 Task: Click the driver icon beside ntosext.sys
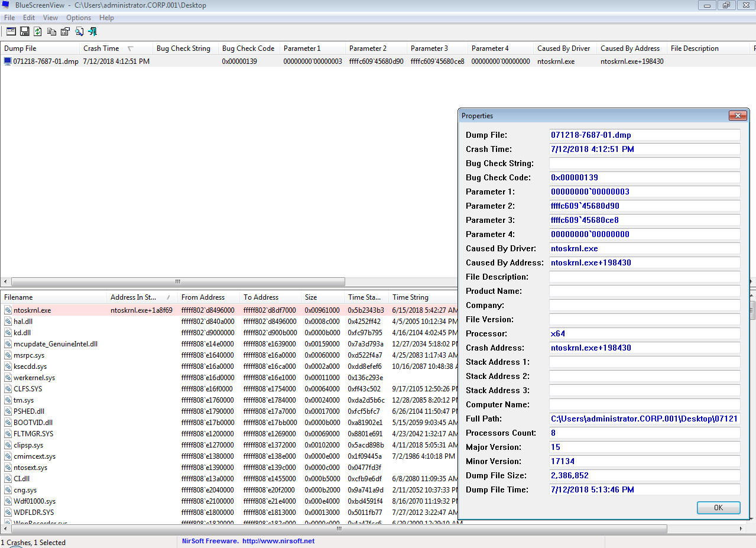click(x=8, y=468)
